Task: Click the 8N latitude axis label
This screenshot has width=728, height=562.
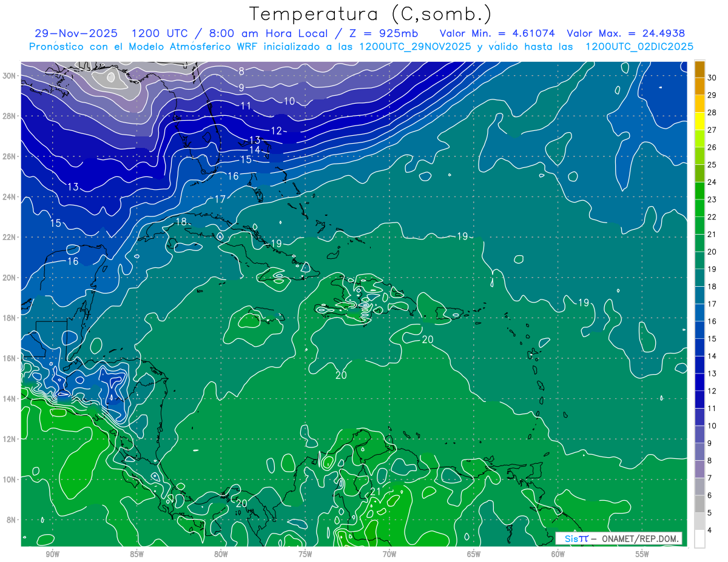Action: tap(12, 520)
